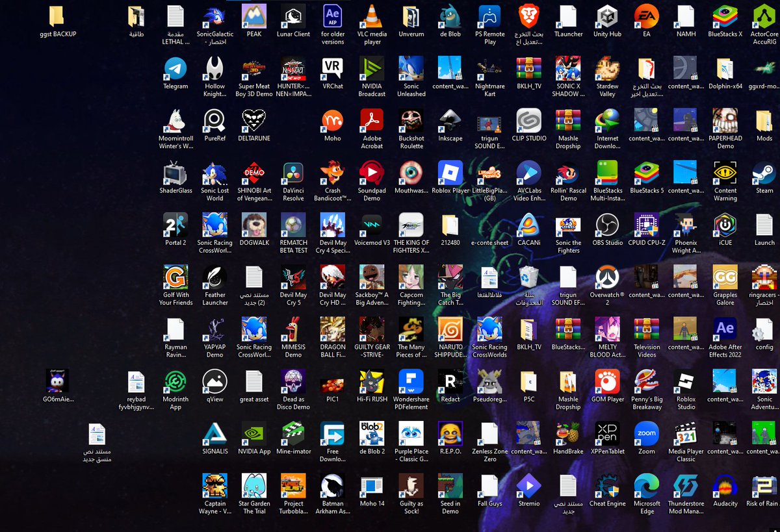Viewport: 780px width, 532px height.
Task: Select the Hollow Knight icon
Action: point(215,68)
